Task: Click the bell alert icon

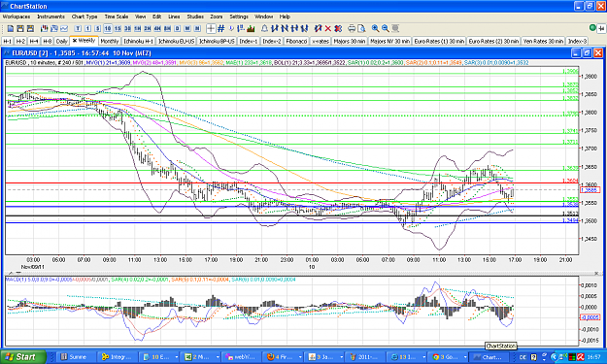Action: coord(265,28)
